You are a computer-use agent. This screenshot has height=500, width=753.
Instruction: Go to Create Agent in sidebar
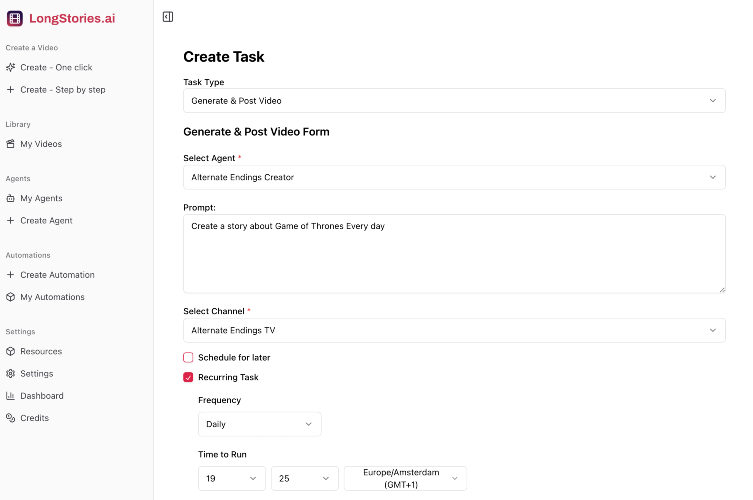pyautogui.click(x=46, y=220)
